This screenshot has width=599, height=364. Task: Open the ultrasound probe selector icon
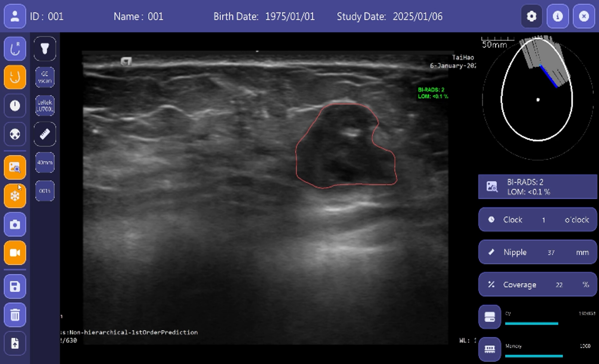point(45,49)
